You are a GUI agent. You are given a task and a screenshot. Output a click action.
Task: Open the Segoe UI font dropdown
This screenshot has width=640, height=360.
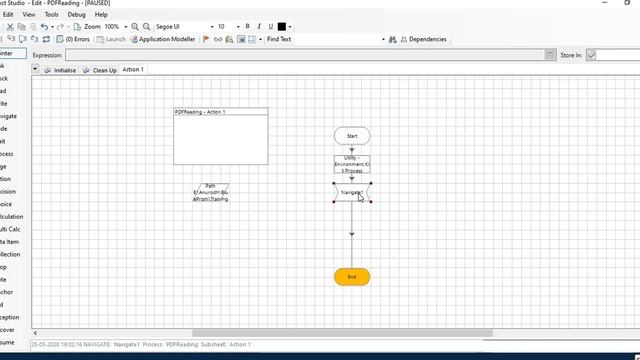(212, 27)
